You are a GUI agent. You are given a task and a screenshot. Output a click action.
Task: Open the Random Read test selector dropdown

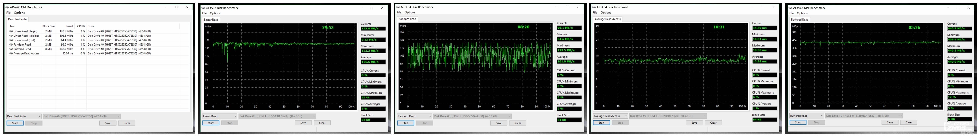[x=414, y=116]
